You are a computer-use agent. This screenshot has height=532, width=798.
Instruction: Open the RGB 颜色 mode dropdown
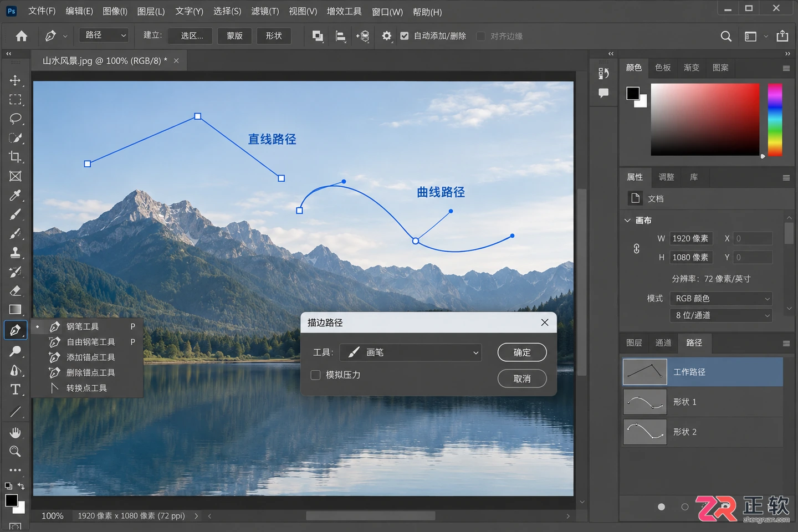(x=721, y=299)
